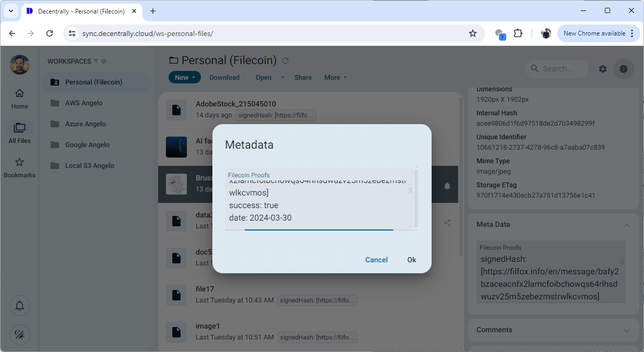Open the settings gear near search
The width and height of the screenshot is (644, 352).
(x=603, y=69)
